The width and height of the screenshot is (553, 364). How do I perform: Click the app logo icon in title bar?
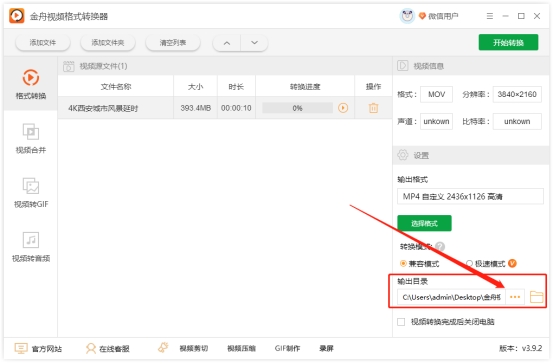(17, 16)
